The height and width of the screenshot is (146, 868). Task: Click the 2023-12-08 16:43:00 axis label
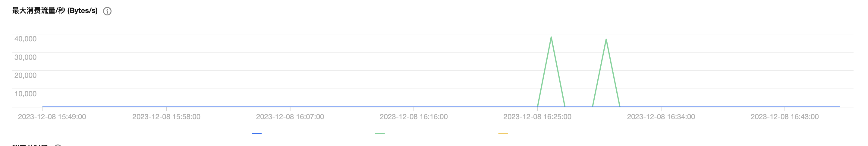pyautogui.click(x=785, y=117)
